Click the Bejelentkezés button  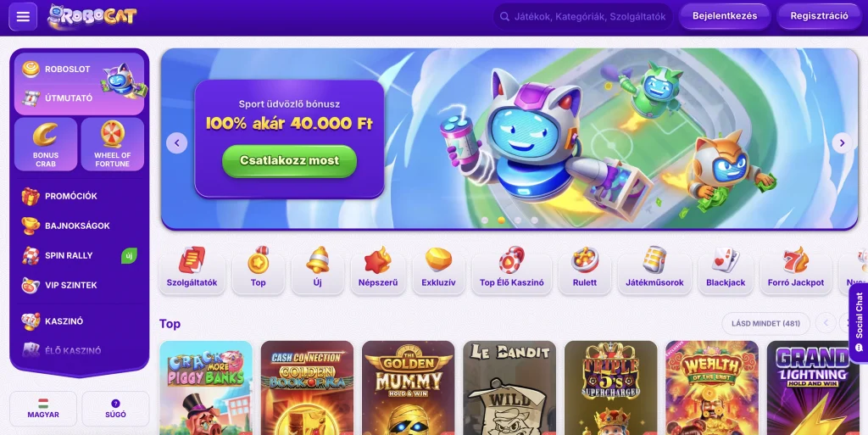[725, 16]
